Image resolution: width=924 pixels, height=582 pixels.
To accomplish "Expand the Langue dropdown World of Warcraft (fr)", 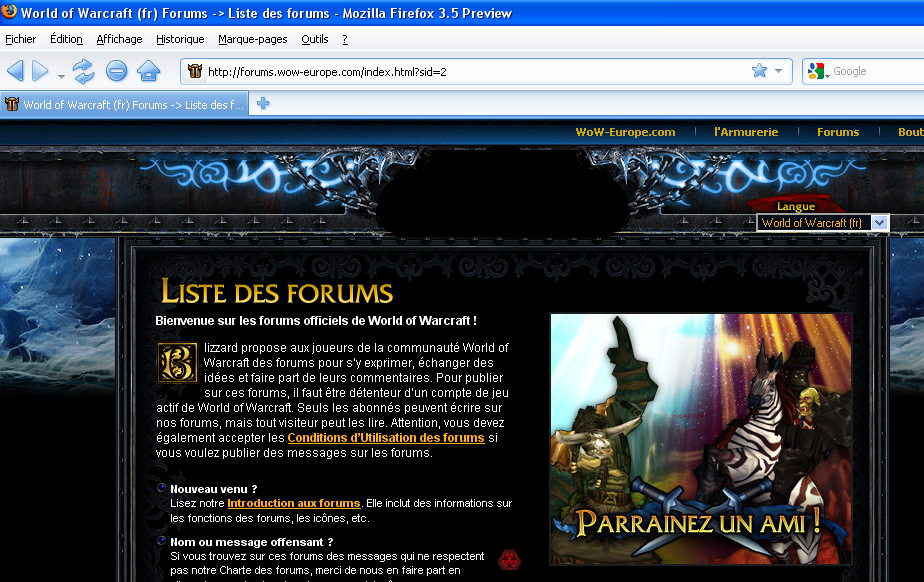I will pyautogui.click(x=823, y=223).
